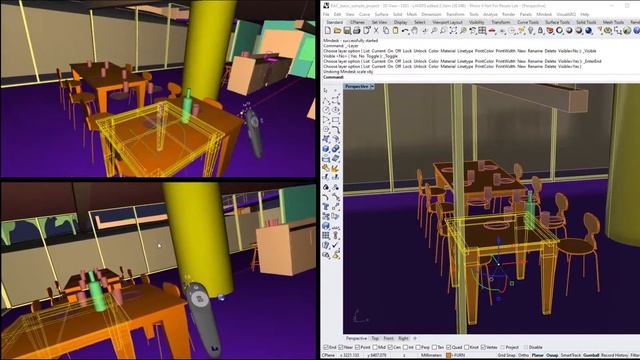Open the Help menu
640x360 pixels.
click(585, 14)
